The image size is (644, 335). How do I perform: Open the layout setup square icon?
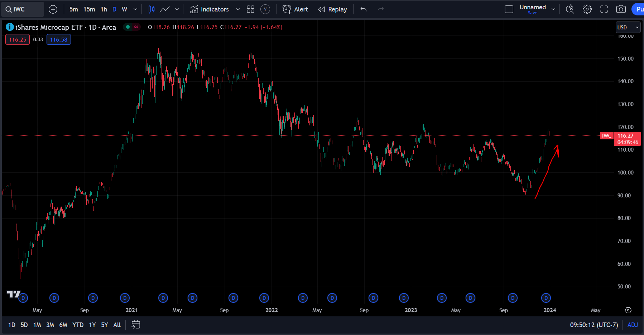pos(509,9)
